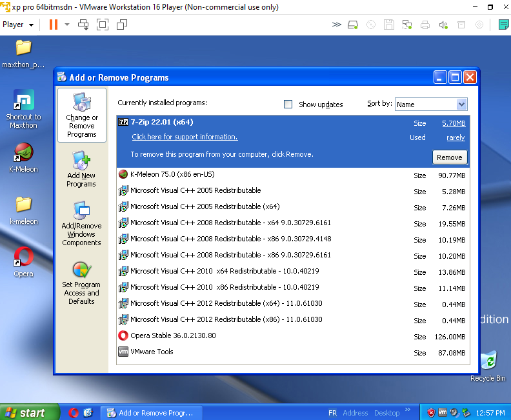Click the Opera icon in programs list
The height and width of the screenshot is (420, 511).
coord(123,335)
